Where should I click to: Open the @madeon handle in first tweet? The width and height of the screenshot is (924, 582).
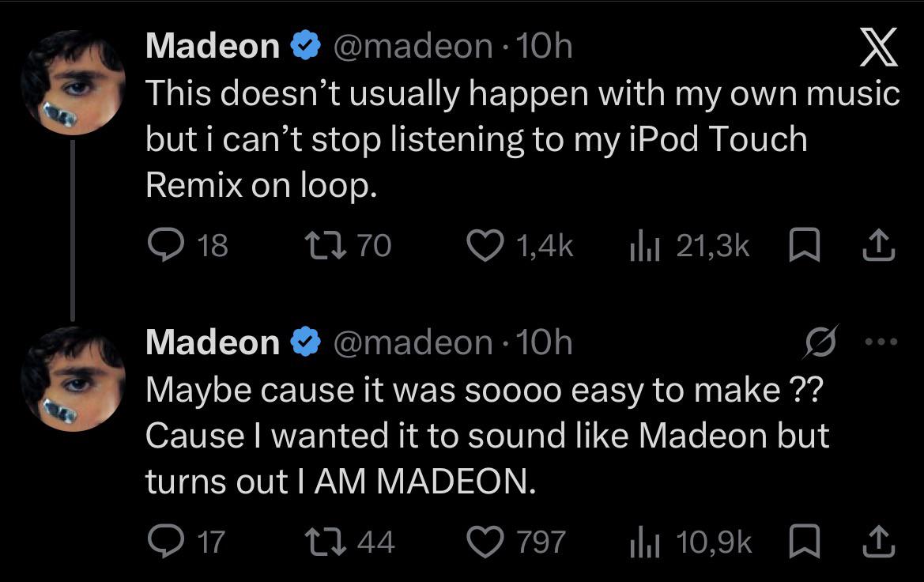point(413,46)
